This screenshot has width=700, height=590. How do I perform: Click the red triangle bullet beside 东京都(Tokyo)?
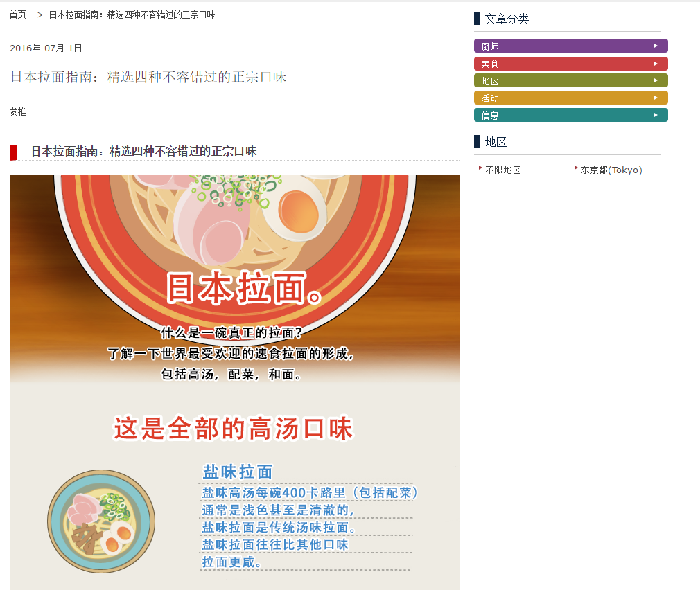(x=576, y=168)
